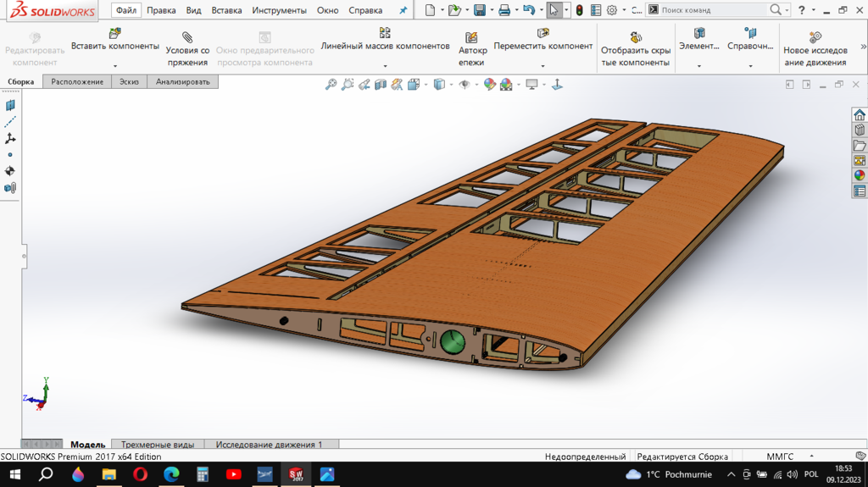Viewport: 868px width, 487px height.
Task: Expand the Insert Components (Вставить компоненты) dropdown arrow
Action: pyautogui.click(x=114, y=65)
